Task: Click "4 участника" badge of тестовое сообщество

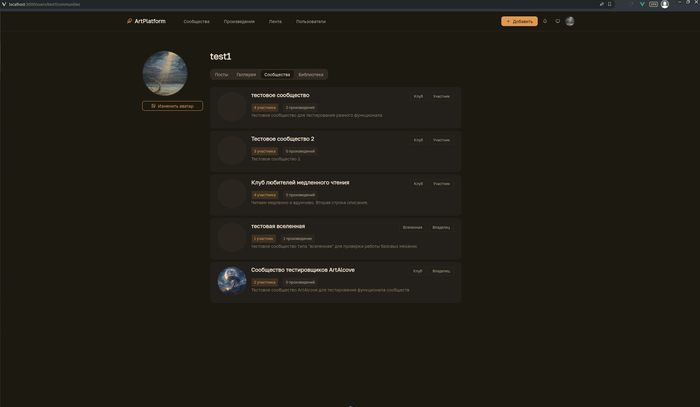Action: click(264, 108)
